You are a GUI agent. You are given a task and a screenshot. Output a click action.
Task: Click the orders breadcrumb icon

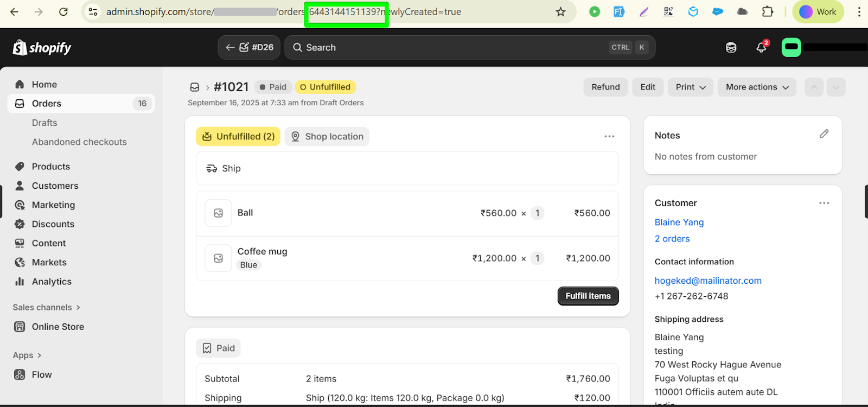point(195,87)
